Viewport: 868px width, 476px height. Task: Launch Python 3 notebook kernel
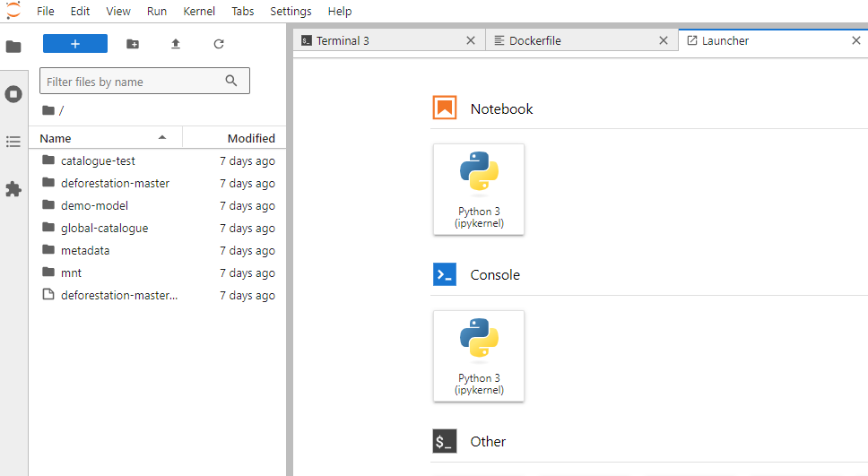coord(479,189)
